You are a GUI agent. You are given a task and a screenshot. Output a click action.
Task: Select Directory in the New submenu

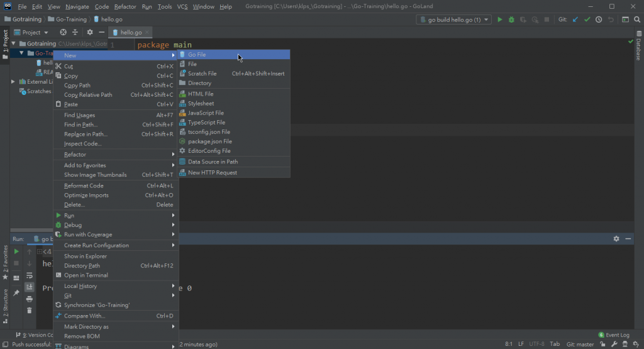pyautogui.click(x=234, y=83)
